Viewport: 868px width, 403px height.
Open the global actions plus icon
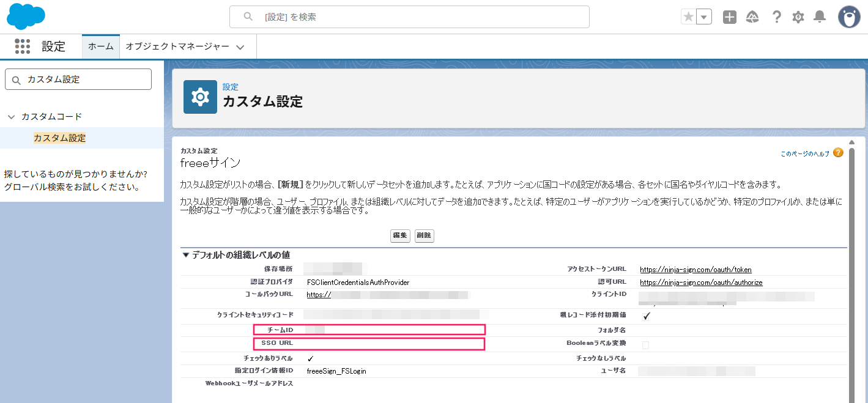click(x=730, y=17)
